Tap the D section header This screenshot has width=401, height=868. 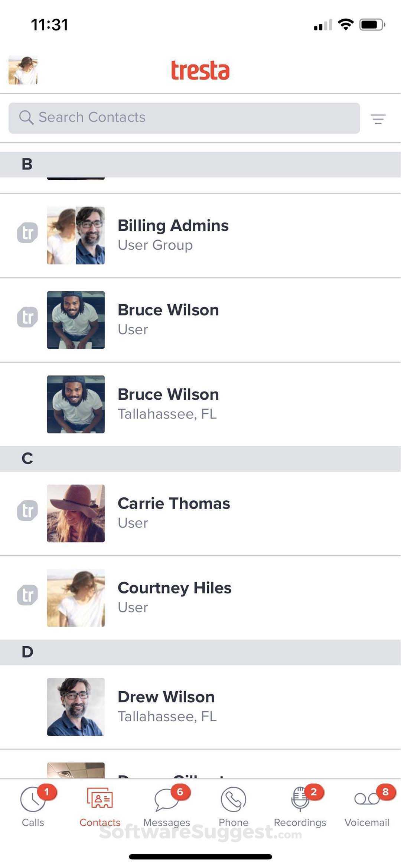click(200, 652)
